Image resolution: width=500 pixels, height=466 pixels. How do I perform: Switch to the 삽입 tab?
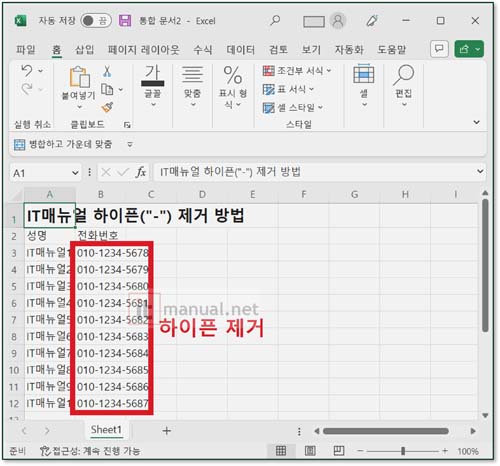click(84, 50)
